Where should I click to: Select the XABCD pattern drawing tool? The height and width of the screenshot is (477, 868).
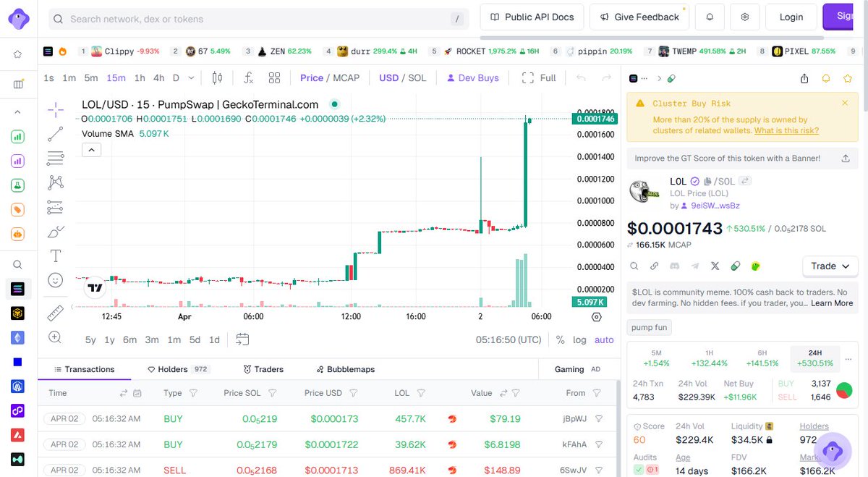[x=56, y=182]
